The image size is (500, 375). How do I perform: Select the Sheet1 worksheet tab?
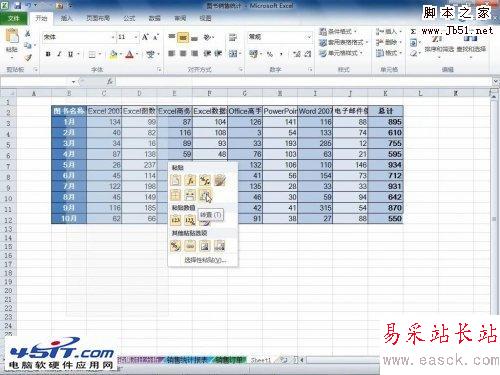pyautogui.click(x=261, y=360)
